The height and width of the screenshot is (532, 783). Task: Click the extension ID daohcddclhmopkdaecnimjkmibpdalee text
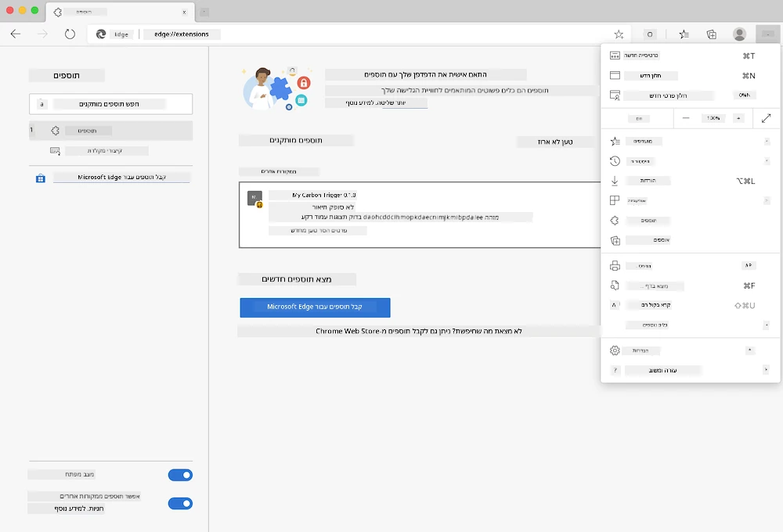point(423,217)
